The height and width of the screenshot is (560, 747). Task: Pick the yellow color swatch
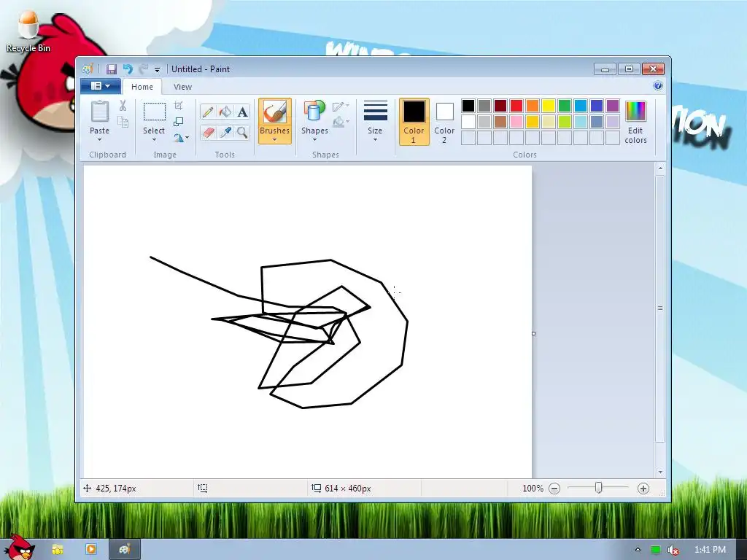[549, 106]
